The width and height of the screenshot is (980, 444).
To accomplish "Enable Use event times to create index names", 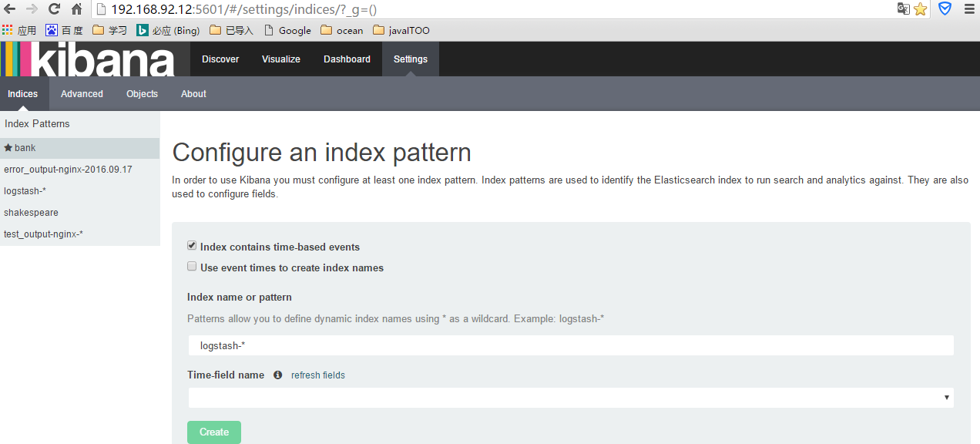I will coord(192,267).
